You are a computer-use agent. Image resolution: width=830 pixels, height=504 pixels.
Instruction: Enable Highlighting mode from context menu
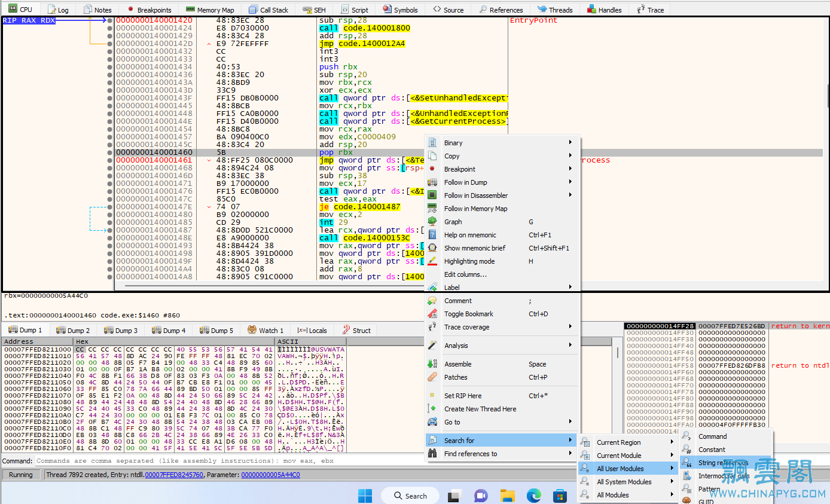click(502, 261)
